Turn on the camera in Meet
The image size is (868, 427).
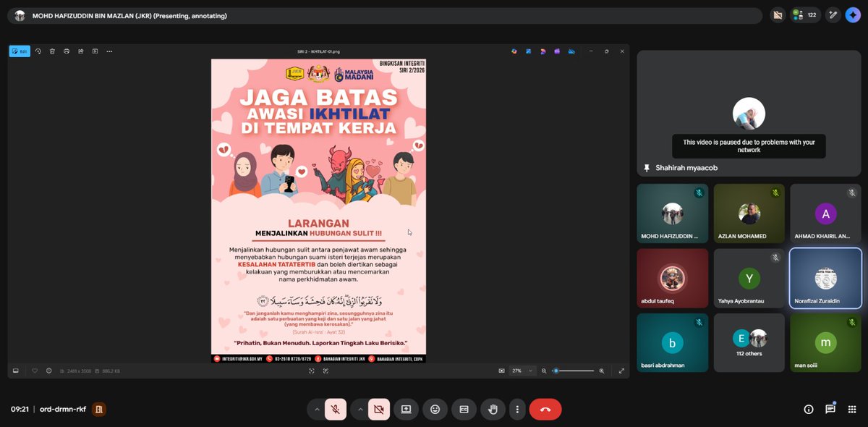(378, 410)
